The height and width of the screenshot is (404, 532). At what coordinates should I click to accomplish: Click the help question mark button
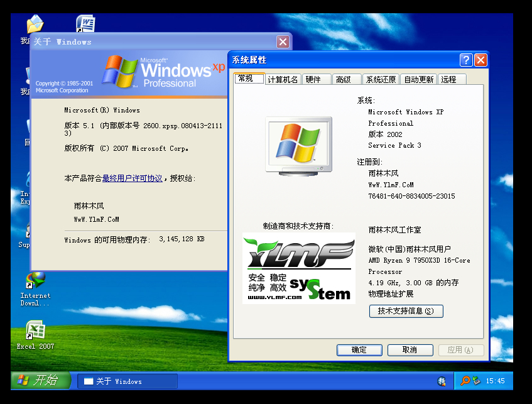(466, 60)
